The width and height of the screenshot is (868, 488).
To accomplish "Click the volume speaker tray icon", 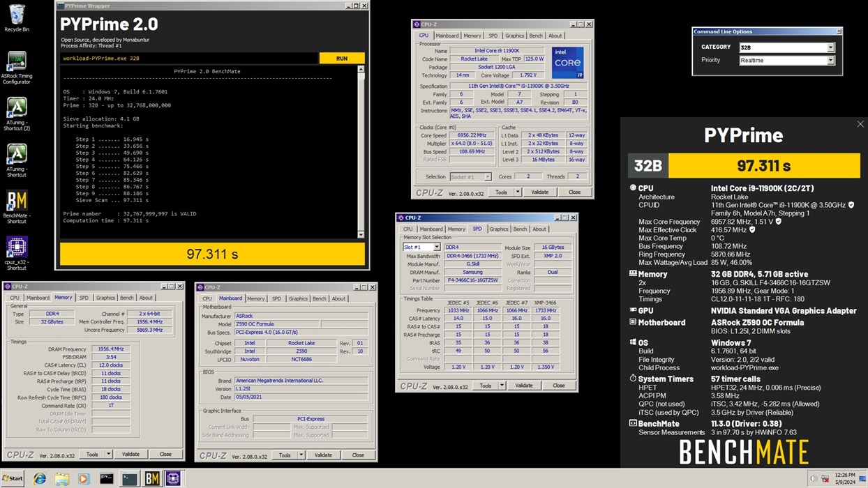I will pyautogui.click(x=813, y=479).
